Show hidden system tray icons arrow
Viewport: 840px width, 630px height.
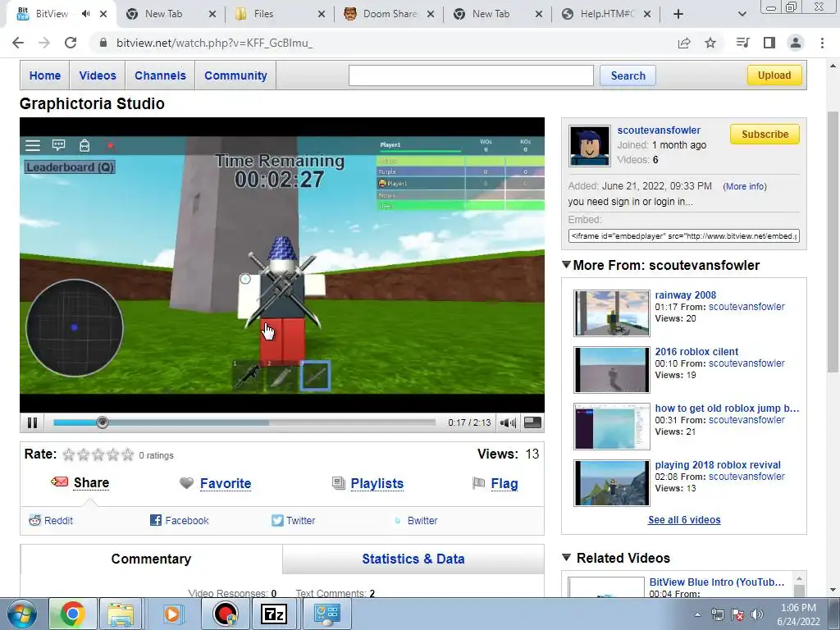pyautogui.click(x=697, y=614)
